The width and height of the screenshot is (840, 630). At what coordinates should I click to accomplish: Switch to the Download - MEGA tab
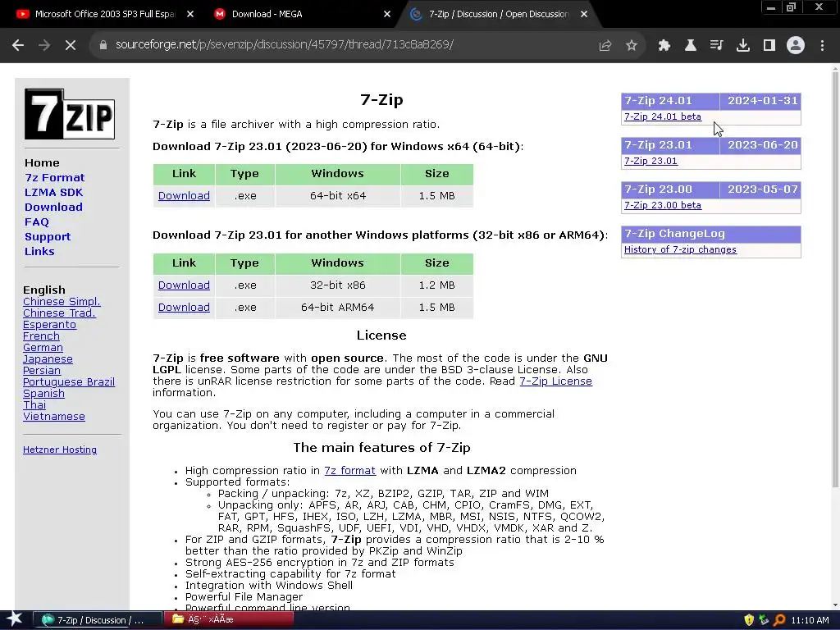coord(303,15)
